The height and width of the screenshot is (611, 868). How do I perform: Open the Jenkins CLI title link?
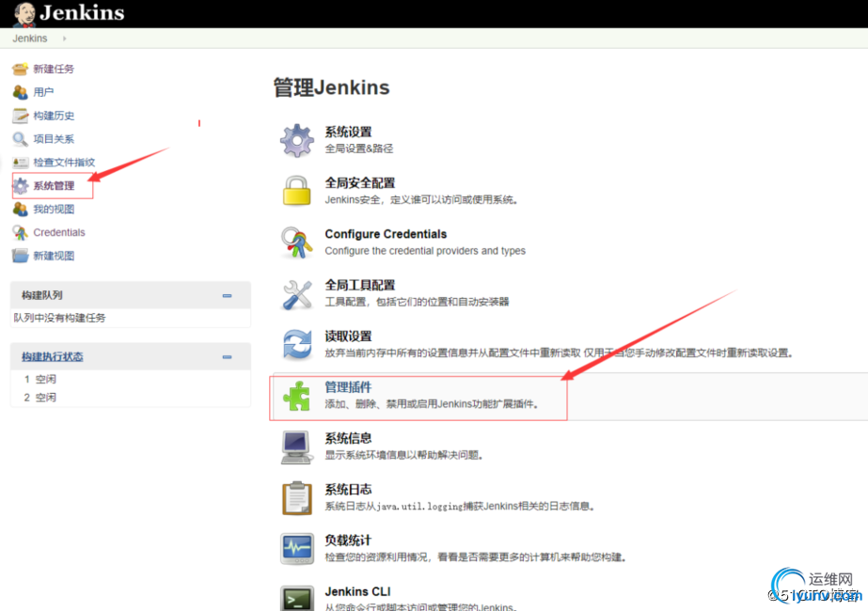click(x=357, y=591)
